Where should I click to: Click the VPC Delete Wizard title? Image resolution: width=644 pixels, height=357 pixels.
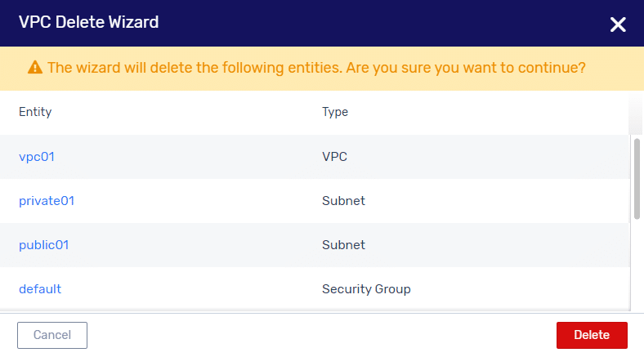coord(89,22)
